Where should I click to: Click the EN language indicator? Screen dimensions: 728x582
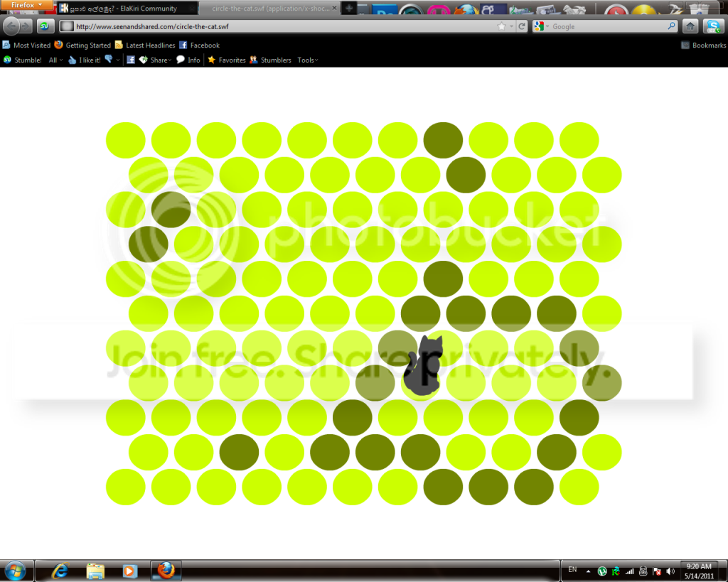[572, 569]
